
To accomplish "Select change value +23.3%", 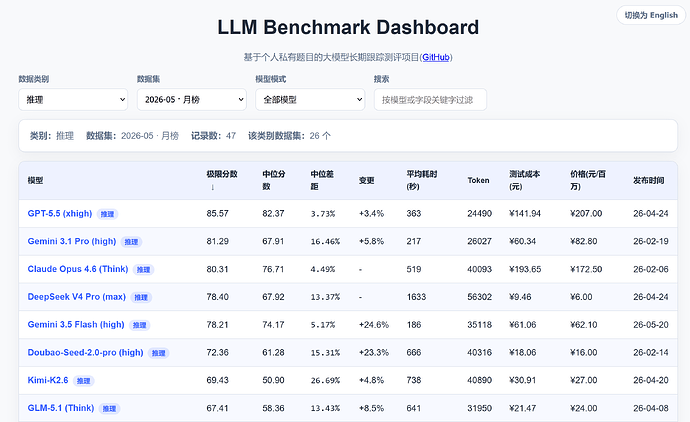I will (x=374, y=352).
